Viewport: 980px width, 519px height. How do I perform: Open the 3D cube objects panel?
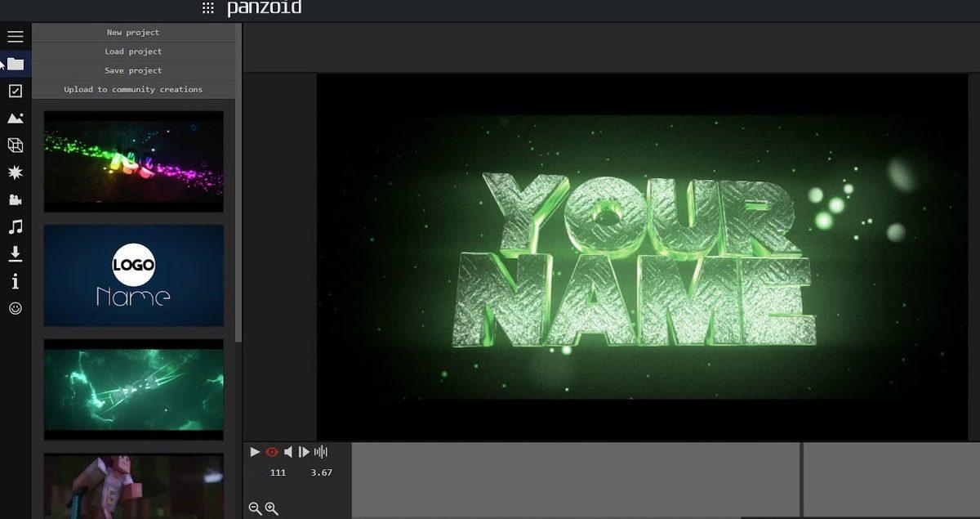click(x=15, y=145)
